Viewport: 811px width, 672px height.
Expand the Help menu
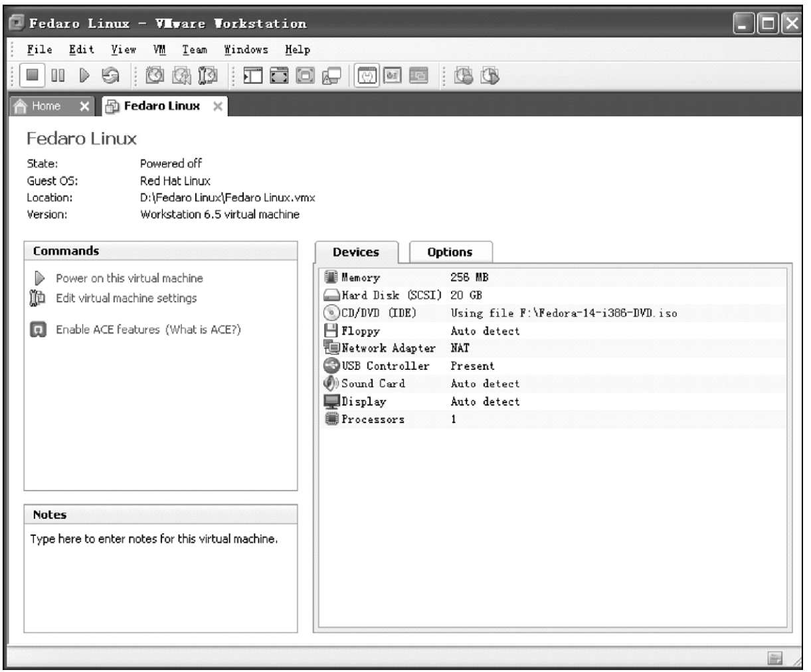pyautogui.click(x=297, y=50)
